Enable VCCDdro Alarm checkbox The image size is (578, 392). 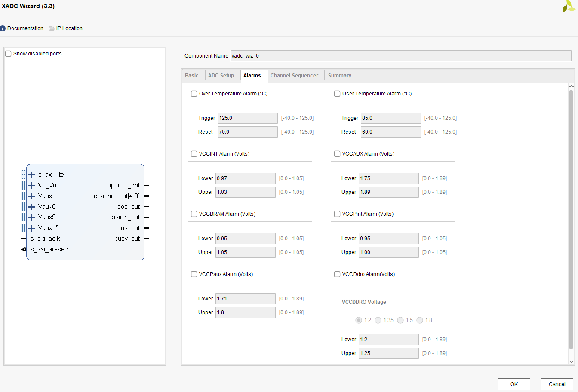click(x=337, y=274)
